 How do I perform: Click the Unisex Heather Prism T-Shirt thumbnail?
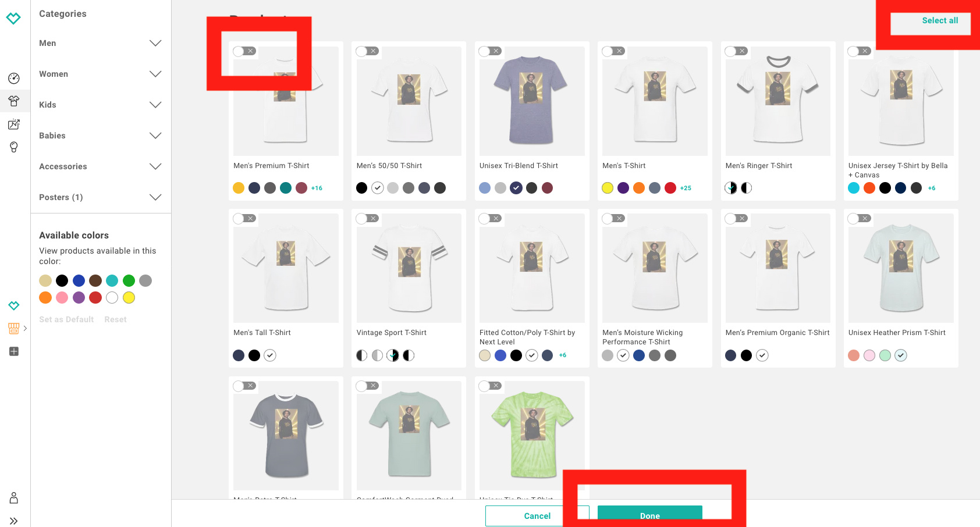900,268
